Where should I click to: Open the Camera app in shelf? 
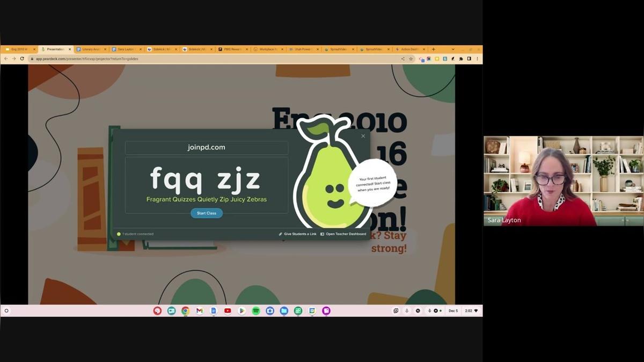tap(270, 311)
